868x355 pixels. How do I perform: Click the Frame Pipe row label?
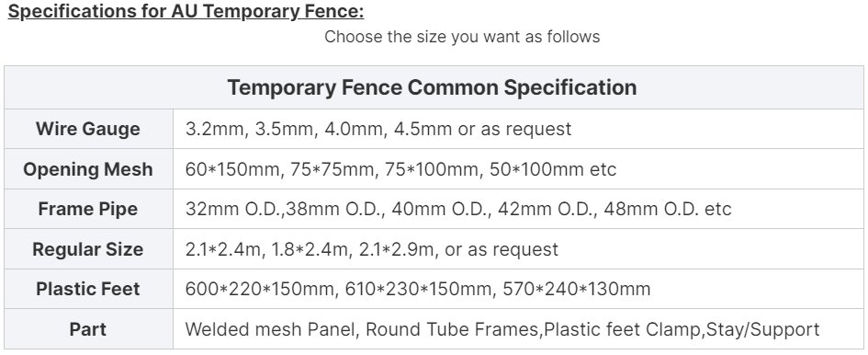click(x=88, y=209)
